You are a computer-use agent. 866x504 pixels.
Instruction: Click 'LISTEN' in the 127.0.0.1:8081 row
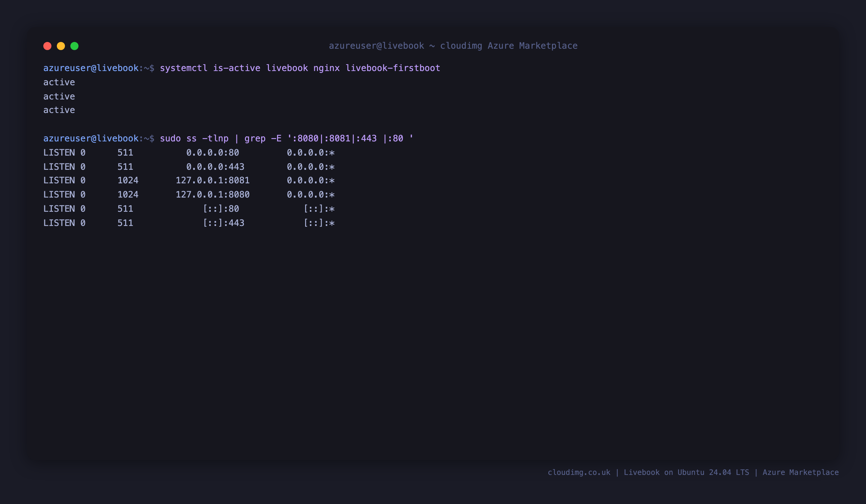click(59, 180)
